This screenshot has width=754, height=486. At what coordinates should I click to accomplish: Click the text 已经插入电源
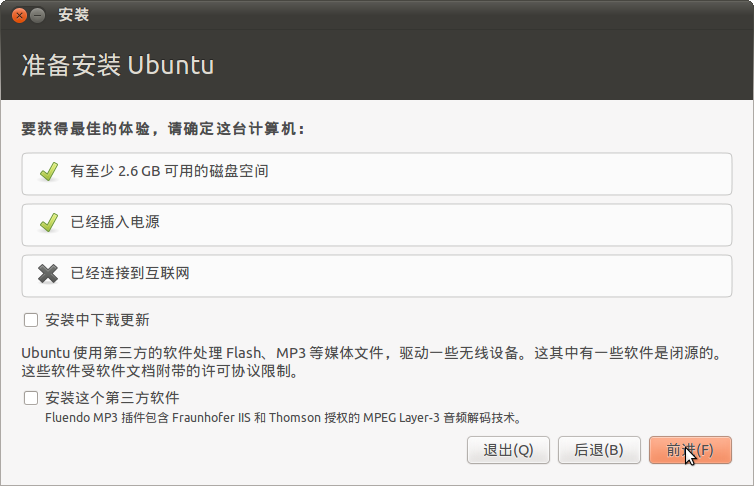tap(115, 222)
